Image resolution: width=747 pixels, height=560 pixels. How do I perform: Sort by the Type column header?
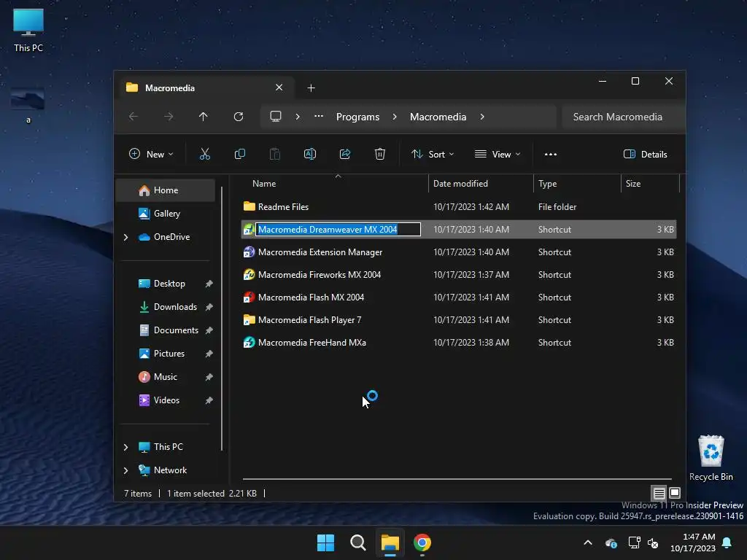click(x=577, y=184)
